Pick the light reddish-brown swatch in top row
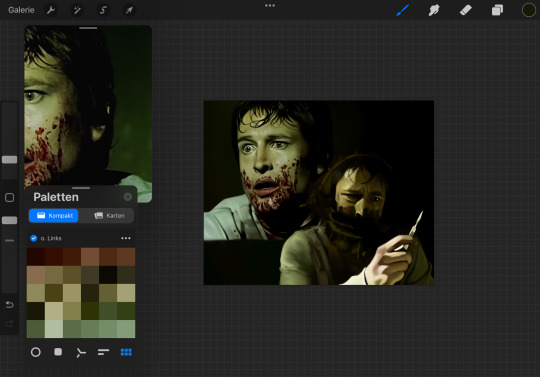Image resolution: width=540 pixels, height=377 pixels. [90, 257]
